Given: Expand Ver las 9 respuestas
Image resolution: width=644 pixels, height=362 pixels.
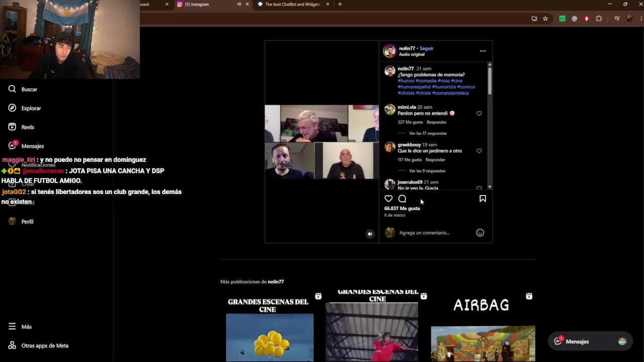Looking at the screenshot, I should pyautogui.click(x=427, y=171).
